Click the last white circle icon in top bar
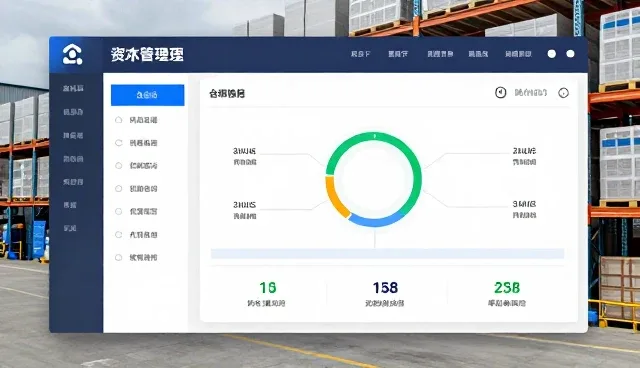This screenshot has width=640, height=368. 571,54
